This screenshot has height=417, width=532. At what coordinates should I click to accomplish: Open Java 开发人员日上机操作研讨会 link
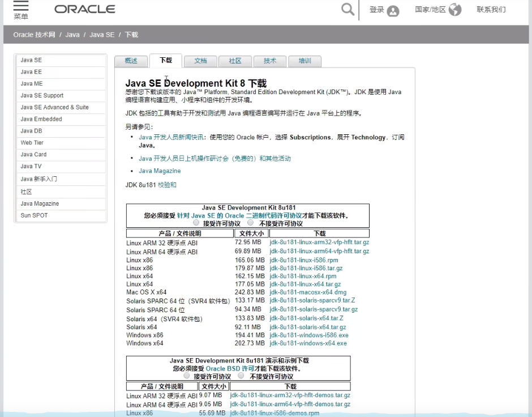click(214, 159)
